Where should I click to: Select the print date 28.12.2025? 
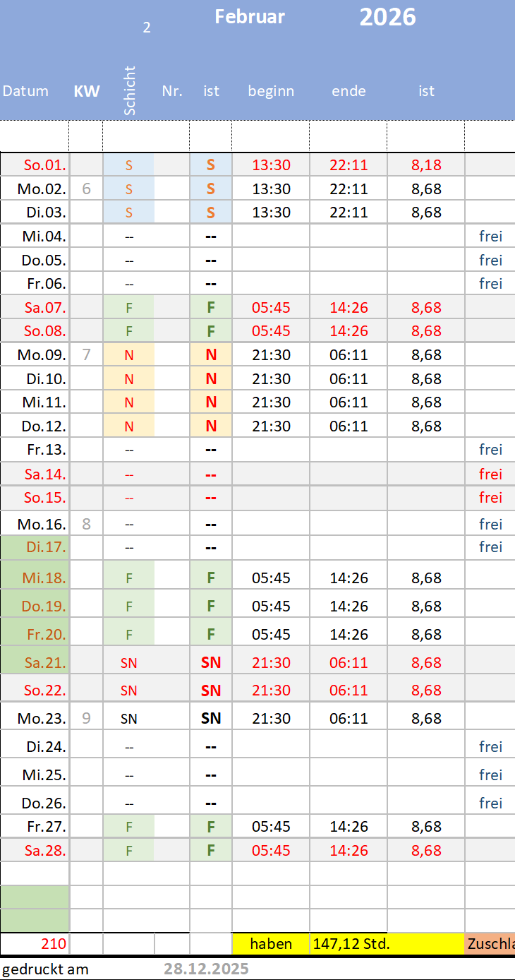(206, 969)
